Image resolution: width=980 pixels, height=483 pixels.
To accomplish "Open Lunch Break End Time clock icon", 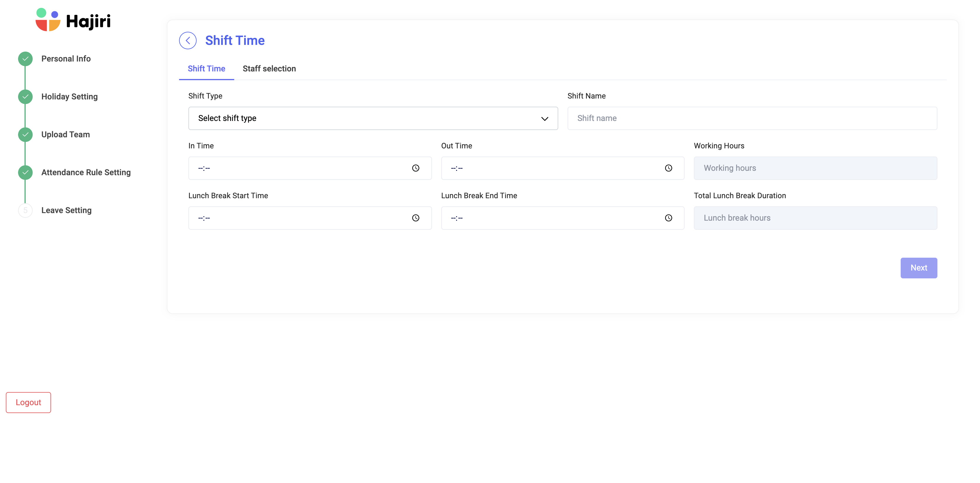I will coord(668,218).
